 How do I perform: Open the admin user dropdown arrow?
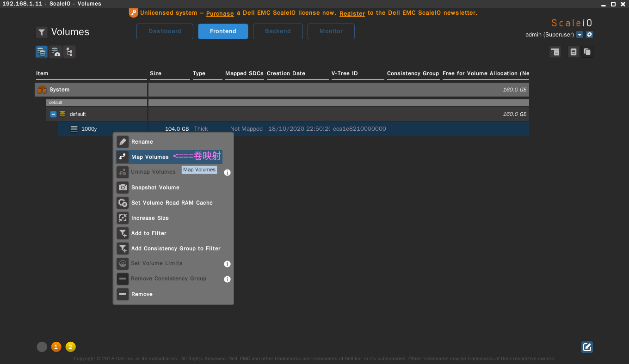pyautogui.click(x=580, y=35)
